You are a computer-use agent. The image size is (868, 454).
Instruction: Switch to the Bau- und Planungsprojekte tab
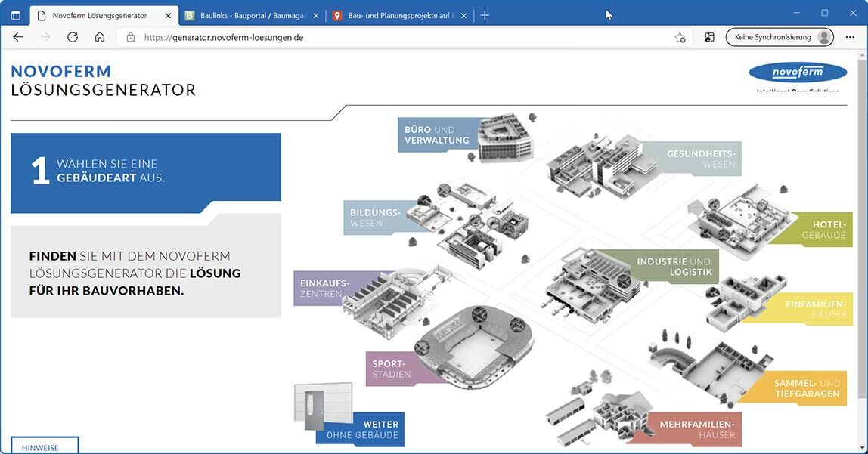pos(400,15)
